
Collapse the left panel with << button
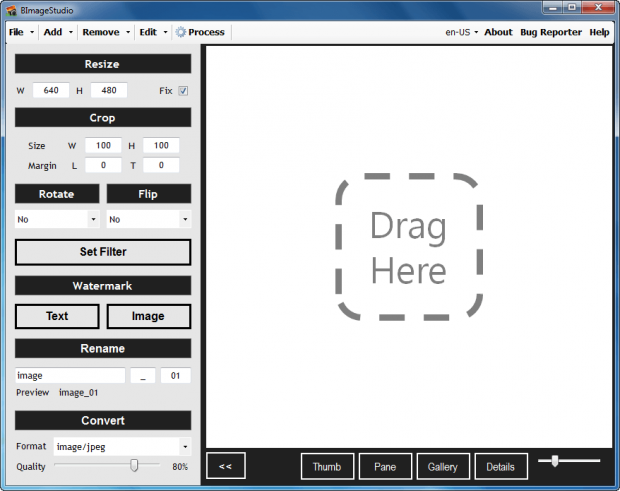click(225, 466)
